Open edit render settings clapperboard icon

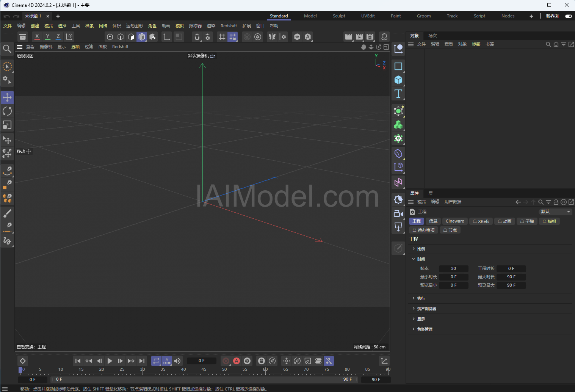[x=370, y=37]
